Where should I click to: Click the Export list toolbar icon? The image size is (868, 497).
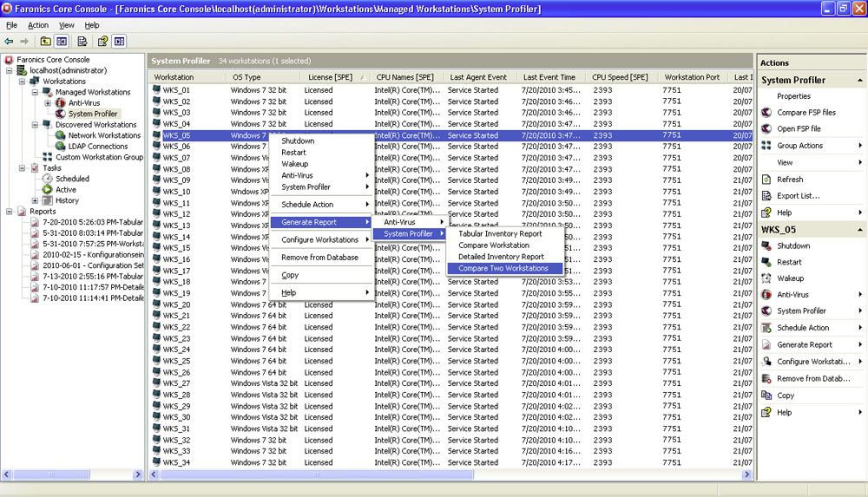[82, 42]
